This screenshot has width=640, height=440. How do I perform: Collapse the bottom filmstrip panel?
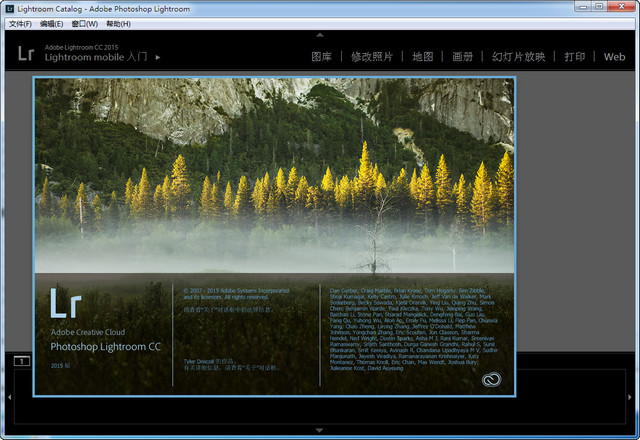coord(319,431)
